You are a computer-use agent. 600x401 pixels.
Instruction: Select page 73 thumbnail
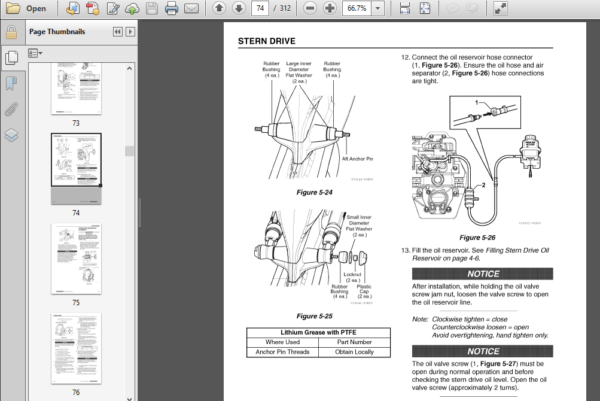(x=76, y=89)
